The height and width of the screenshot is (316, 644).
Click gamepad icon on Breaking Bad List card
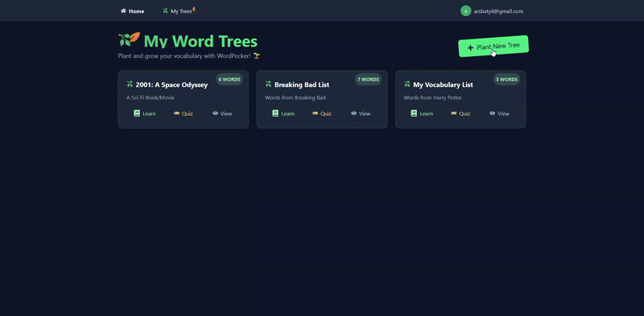pyautogui.click(x=316, y=113)
